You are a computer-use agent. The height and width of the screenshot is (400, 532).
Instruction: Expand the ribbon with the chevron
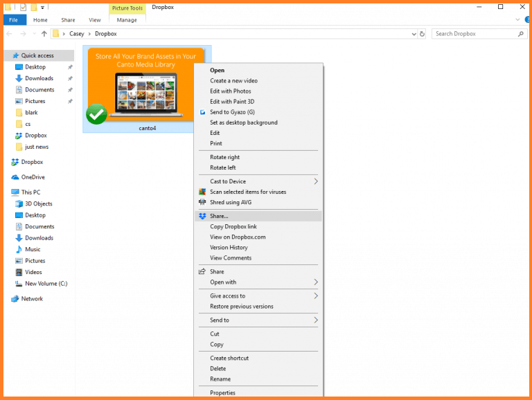coord(517,19)
